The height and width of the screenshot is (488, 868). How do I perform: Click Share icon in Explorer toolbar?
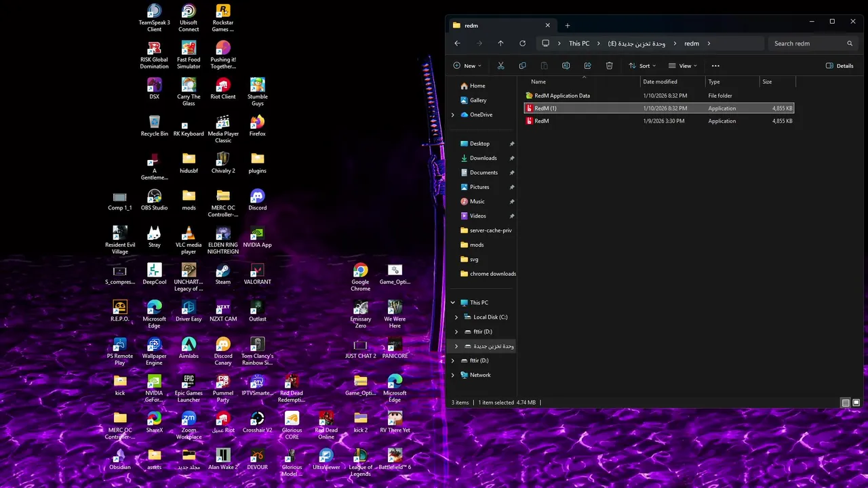pyautogui.click(x=587, y=66)
